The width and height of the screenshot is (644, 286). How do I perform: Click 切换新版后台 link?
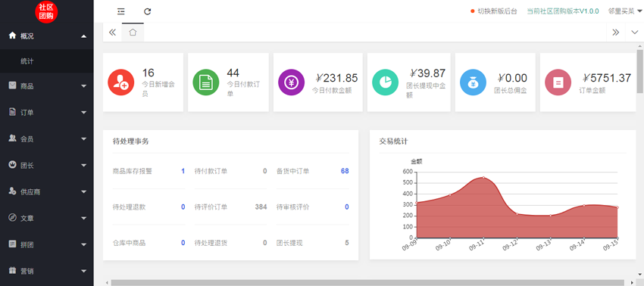coord(497,11)
